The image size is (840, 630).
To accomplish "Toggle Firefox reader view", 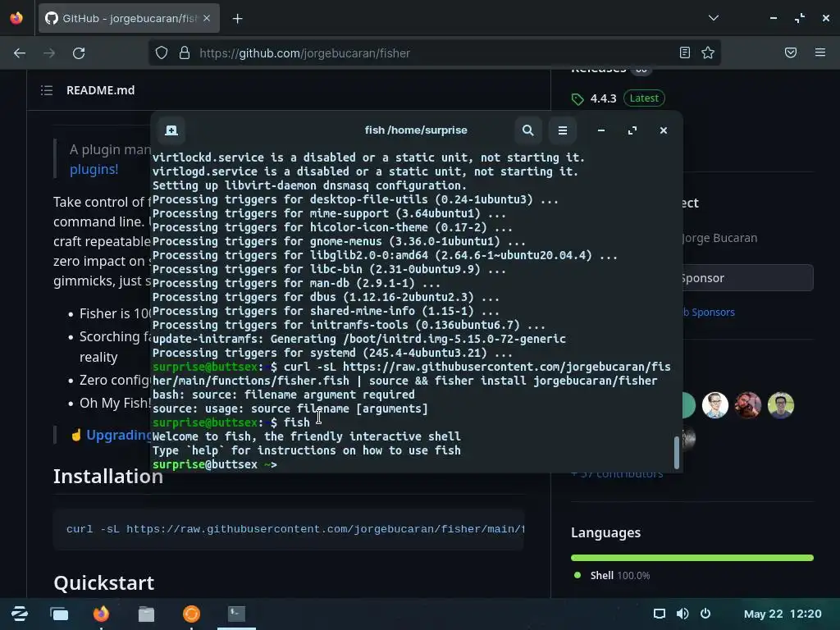I will click(x=685, y=52).
